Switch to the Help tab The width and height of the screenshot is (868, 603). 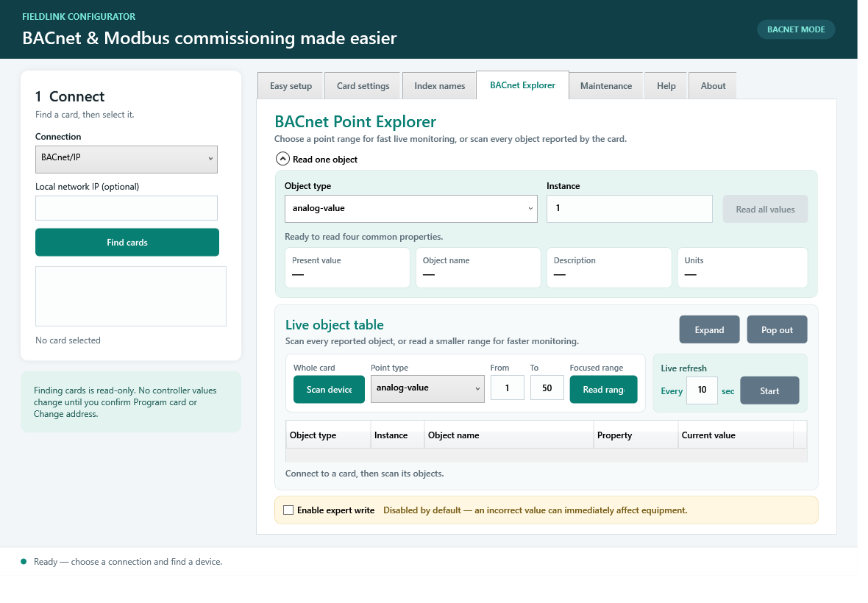[666, 86]
